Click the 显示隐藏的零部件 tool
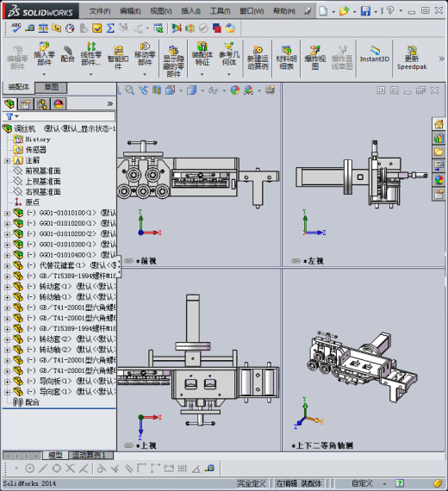The width and height of the screenshot is (448, 491). tap(173, 61)
